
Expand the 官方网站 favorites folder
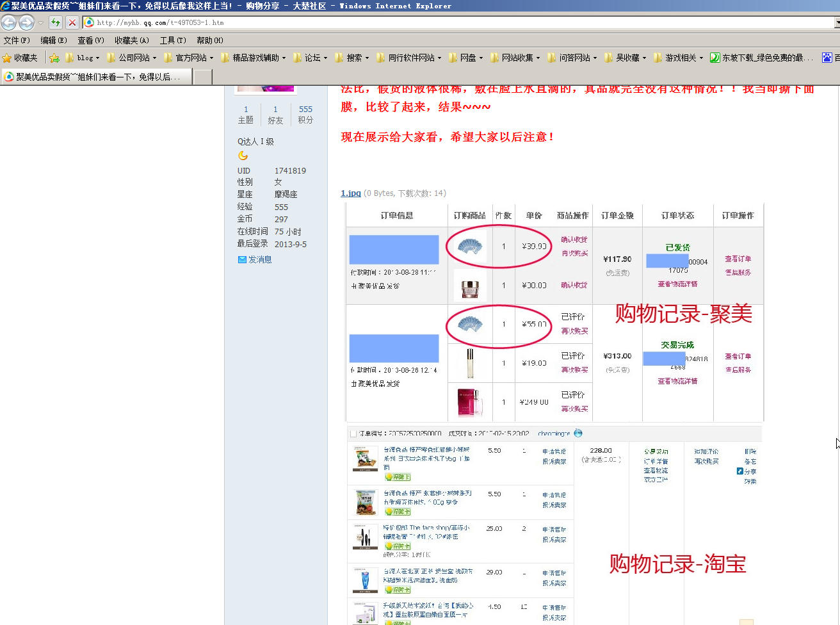coord(189,58)
